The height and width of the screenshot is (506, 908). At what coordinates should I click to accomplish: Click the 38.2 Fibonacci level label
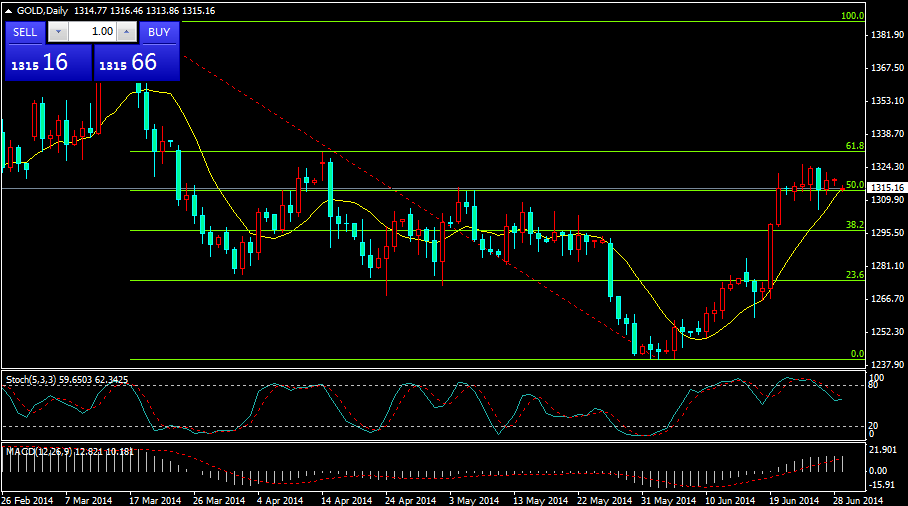pyautogui.click(x=854, y=225)
